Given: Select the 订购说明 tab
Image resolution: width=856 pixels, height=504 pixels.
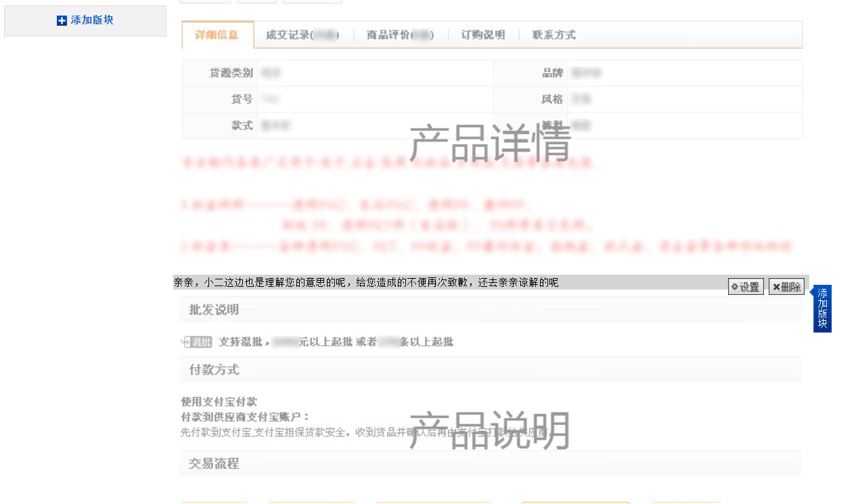Looking at the screenshot, I should tap(482, 35).
